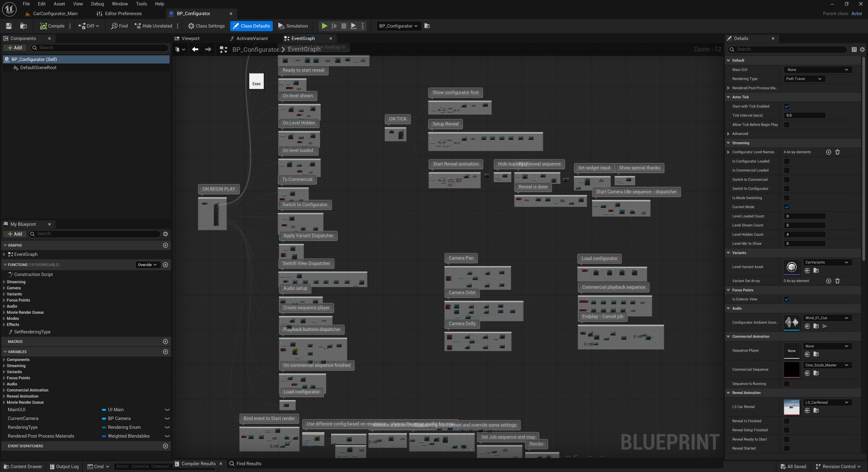Screen dimensions: 868x472
Task: Click the Compile button
Action: point(53,26)
